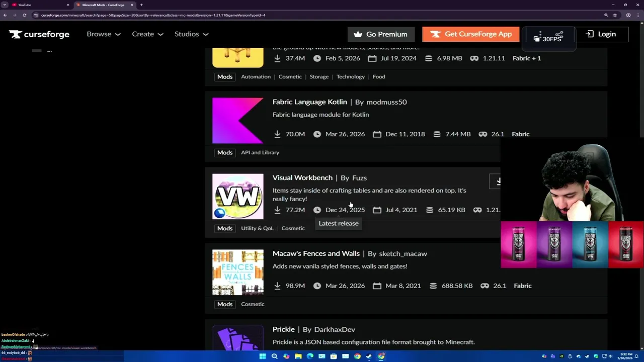Screen dimensions: 644x362
Task: Click the CurseForge logo
Action: [x=39, y=34]
